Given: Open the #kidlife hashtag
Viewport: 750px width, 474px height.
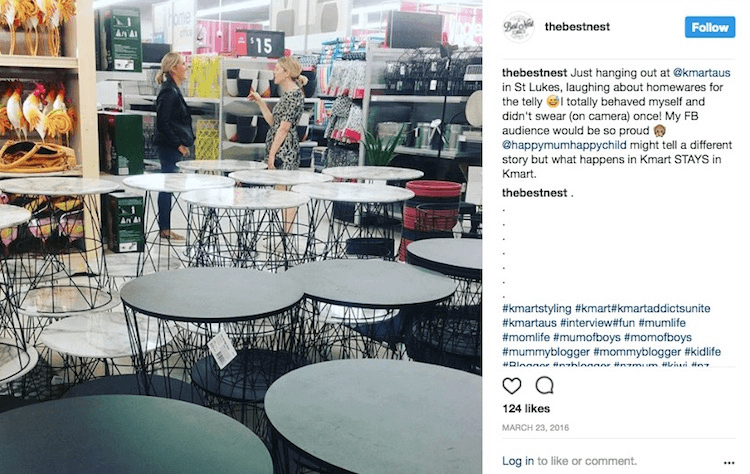Looking at the screenshot, I should (x=702, y=352).
